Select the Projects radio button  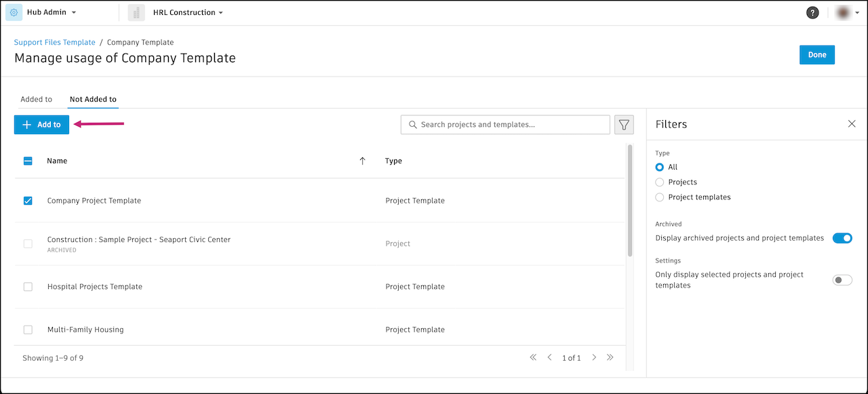[659, 182]
